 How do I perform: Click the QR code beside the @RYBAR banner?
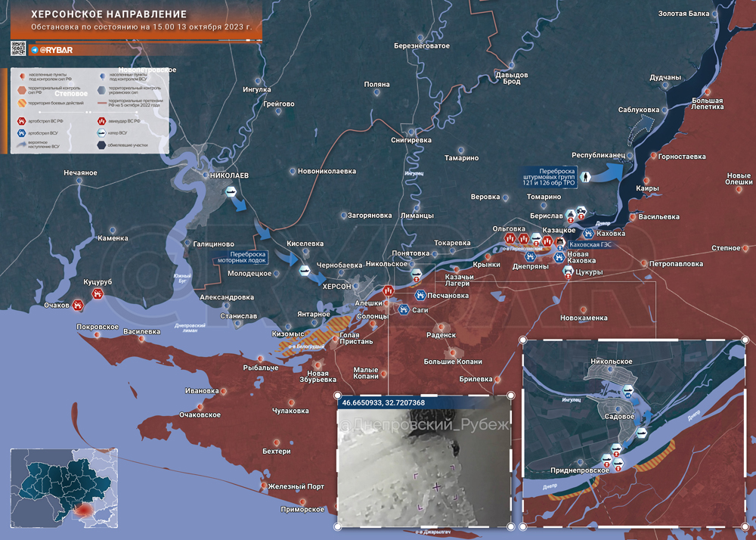coord(18,48)
